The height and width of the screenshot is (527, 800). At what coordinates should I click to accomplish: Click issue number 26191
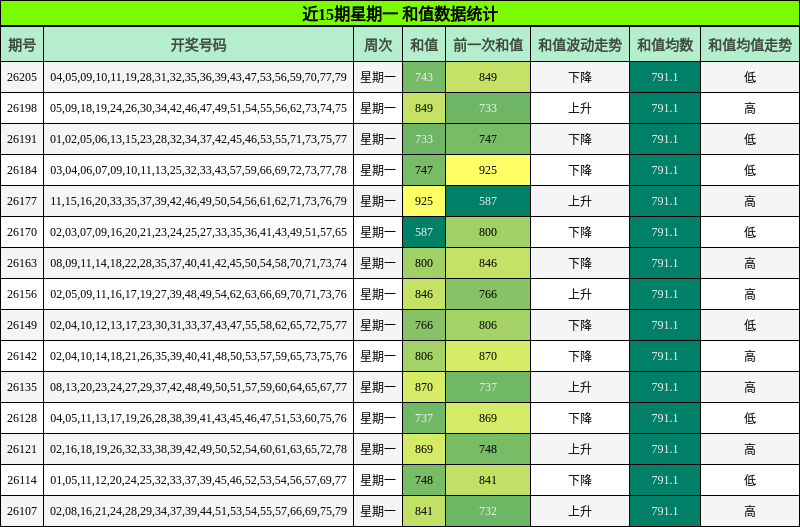click(22, 139)
